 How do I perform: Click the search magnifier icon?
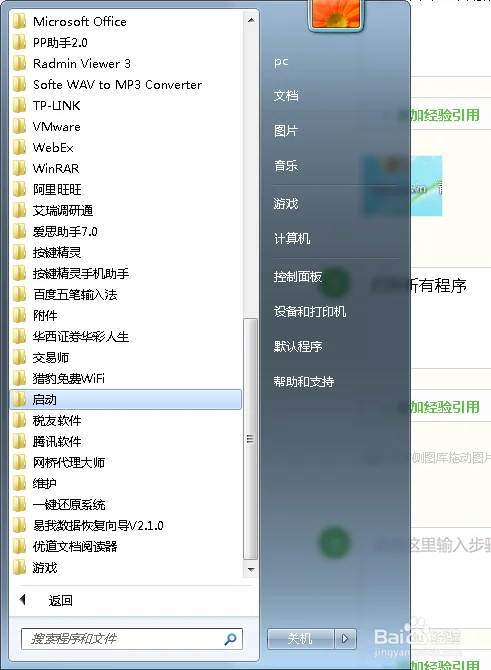click(230, 639)
